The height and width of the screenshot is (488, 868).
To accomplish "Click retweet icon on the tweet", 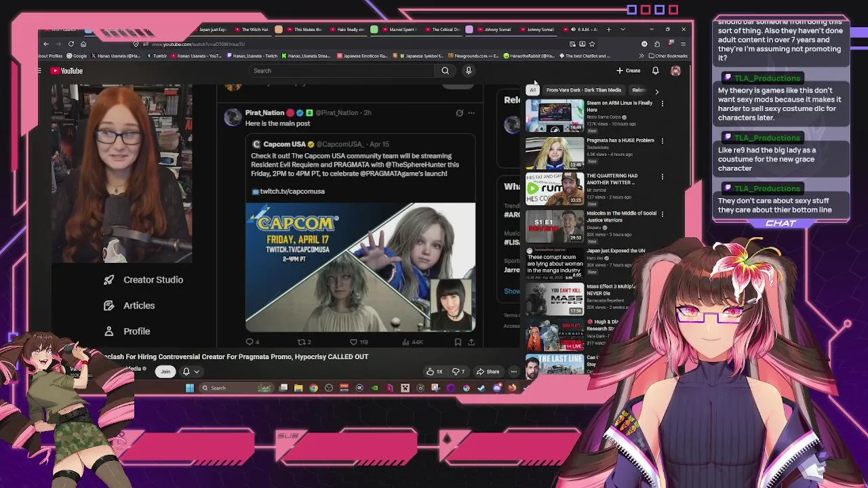I will point(302,342).
